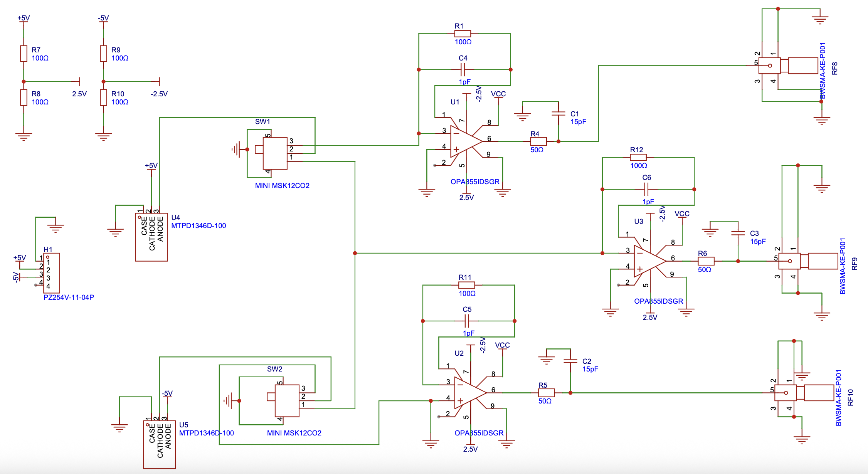The height and width of the screenshot is (474, 868).
Task: Click OPA855IDSGR label under U2
Action: pyautogui.click(x=479, y=433)
